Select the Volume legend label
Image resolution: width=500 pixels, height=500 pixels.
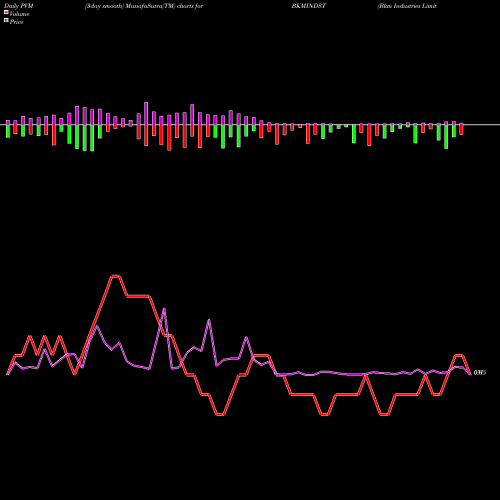pos(19,14)
